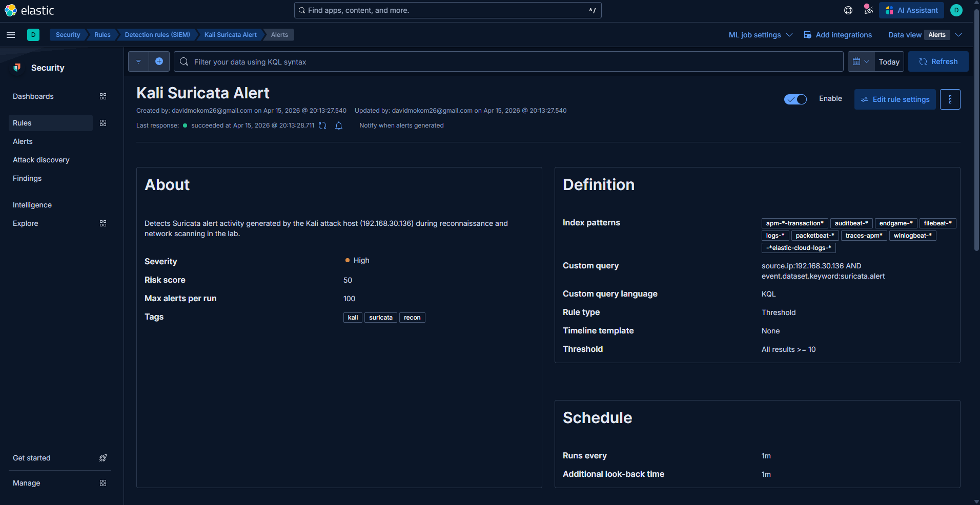Open the Dashboards submenu grid icon
The image size is (980, 505).
[x=103, y=96]
